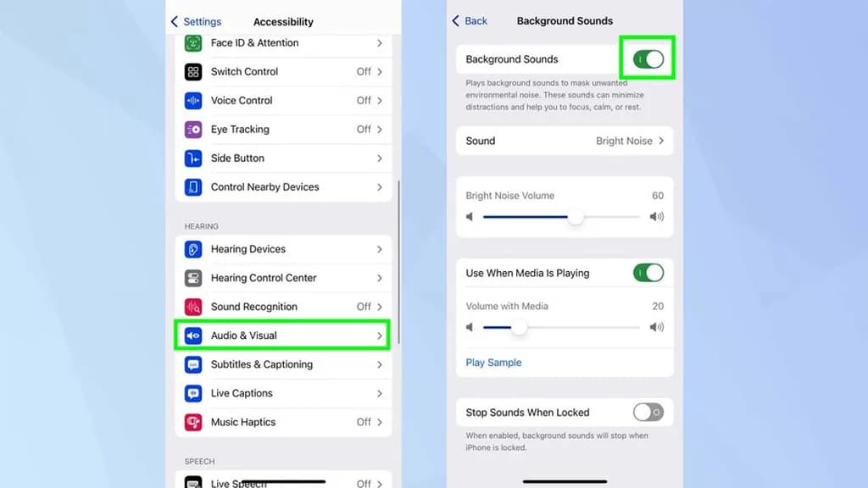
Task: Tap the Back button on Background Sounds
Action: (x=470, y=21)
